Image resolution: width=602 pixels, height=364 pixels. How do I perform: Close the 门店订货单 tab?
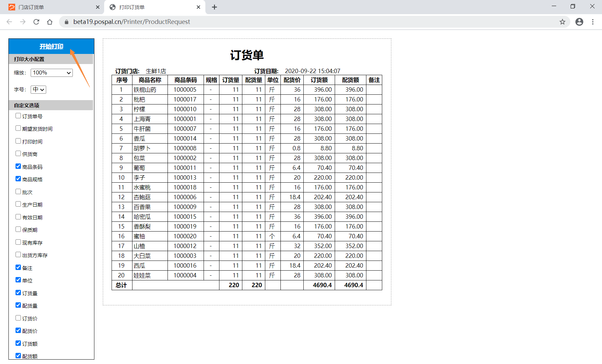coord(98,7)
